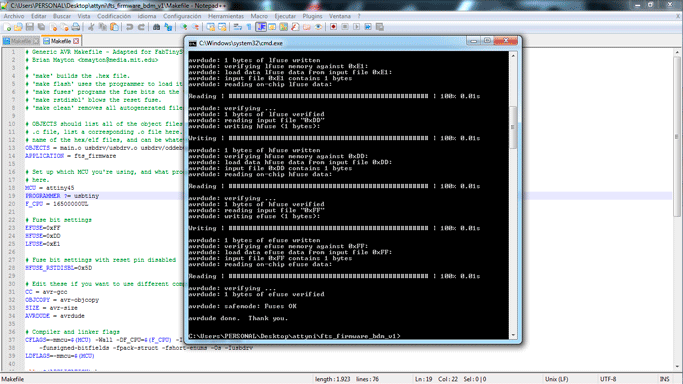Viewport: 683px width, 384px height.
Task: Open the Codificación menu
Action: 114,16
